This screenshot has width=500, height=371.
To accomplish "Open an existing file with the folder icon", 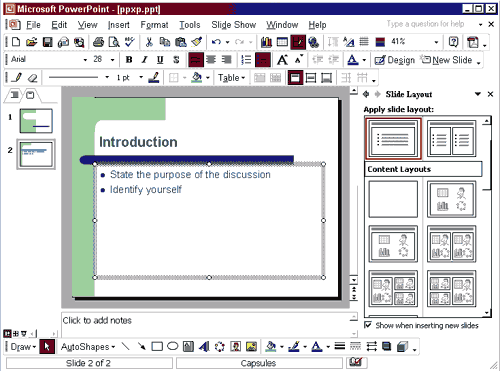I will [31, 42].
